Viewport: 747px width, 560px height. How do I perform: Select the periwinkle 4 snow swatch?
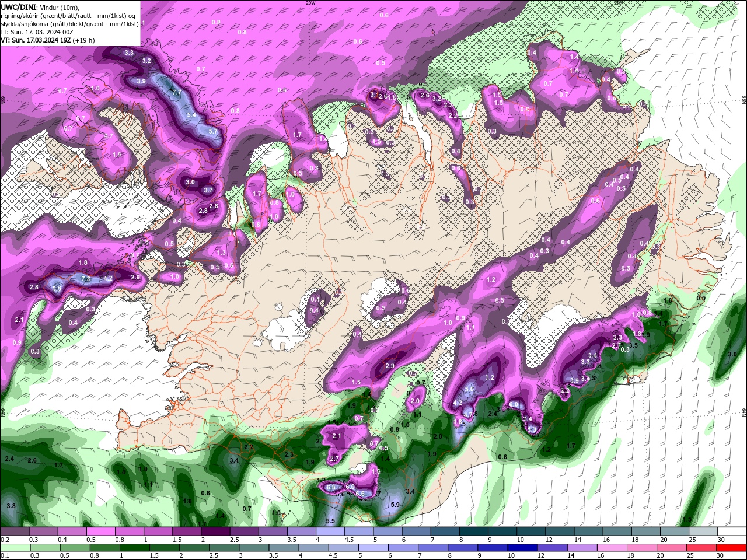[330, 531]
